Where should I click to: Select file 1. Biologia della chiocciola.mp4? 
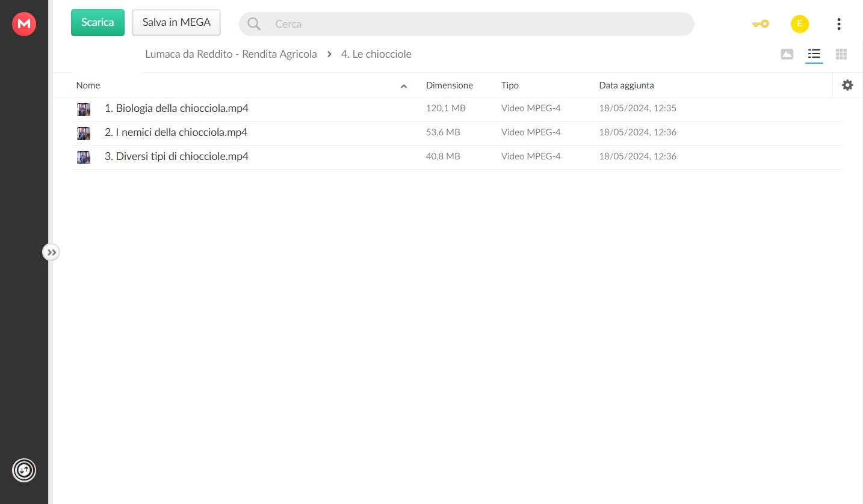[x=457, y=109]
